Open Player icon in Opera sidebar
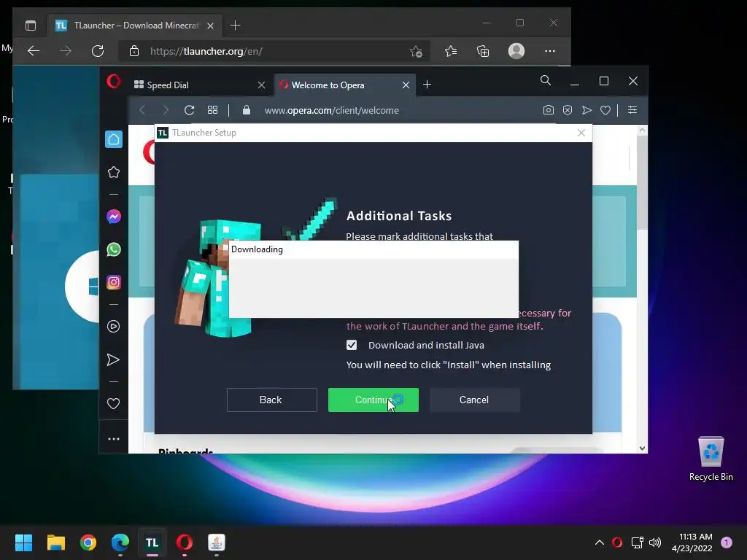Viewport: 747px width, 560px height. pyautogui.click(x=113, y=327)
